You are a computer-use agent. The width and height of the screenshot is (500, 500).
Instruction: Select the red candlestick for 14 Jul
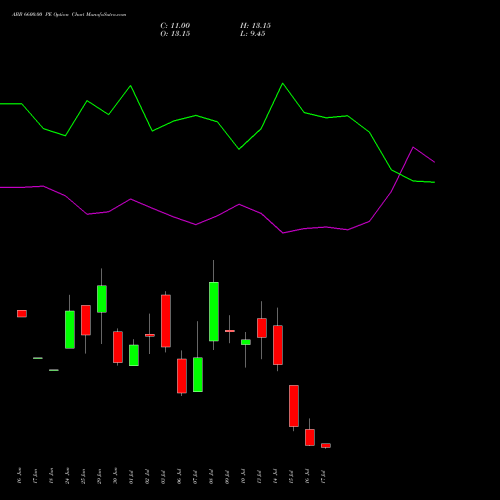coord(278,345)
